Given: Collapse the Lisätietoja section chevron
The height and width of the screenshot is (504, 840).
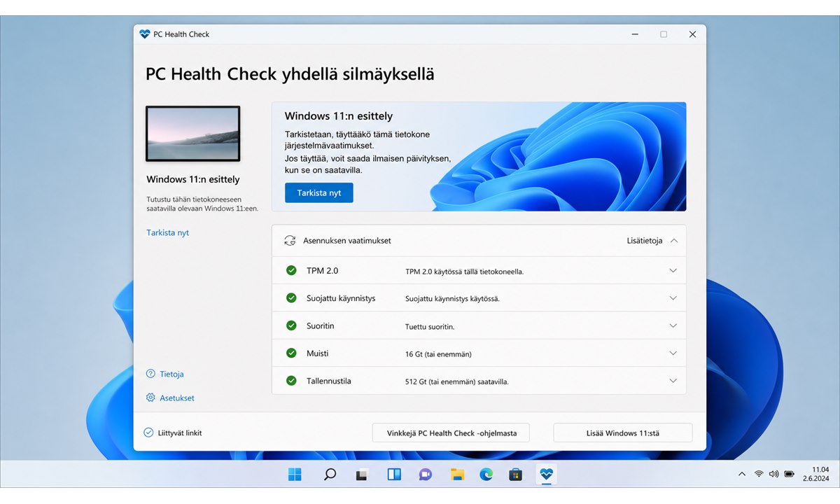Looking at the screenshot, I should point(673,241).
